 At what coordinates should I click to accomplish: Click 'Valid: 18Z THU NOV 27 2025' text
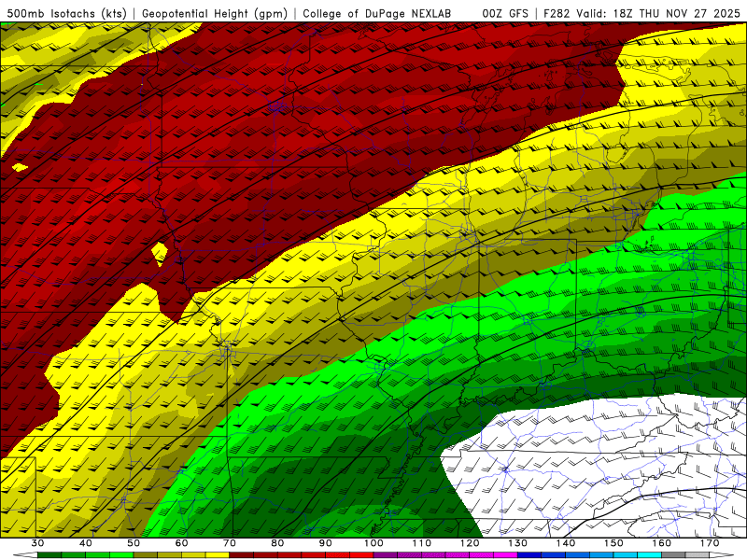pos(658,14)
